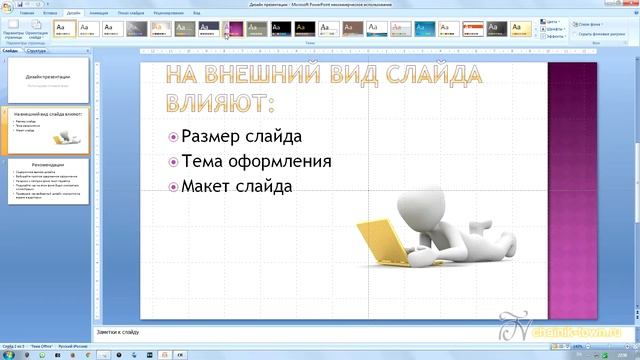Apply the peach-orange theme thumbnail

(160, 29)
